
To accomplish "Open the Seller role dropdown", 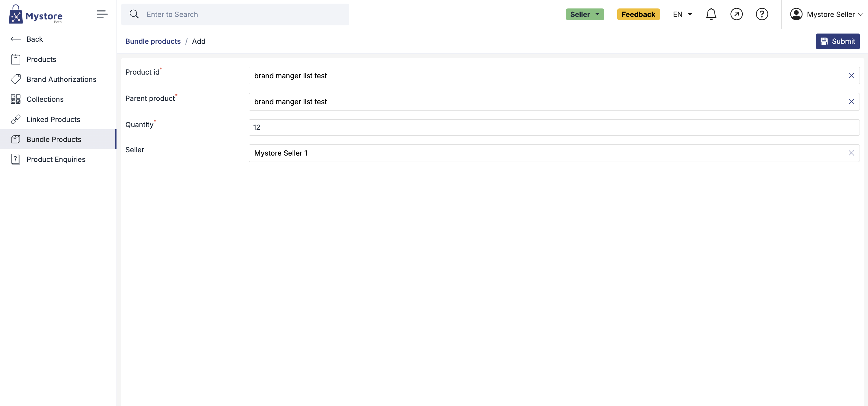I will (585, 14).
